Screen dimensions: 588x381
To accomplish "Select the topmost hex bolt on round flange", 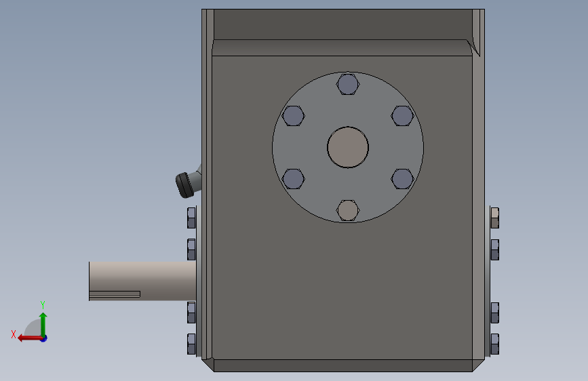I will pyautogui.click(x=348, y=84).
